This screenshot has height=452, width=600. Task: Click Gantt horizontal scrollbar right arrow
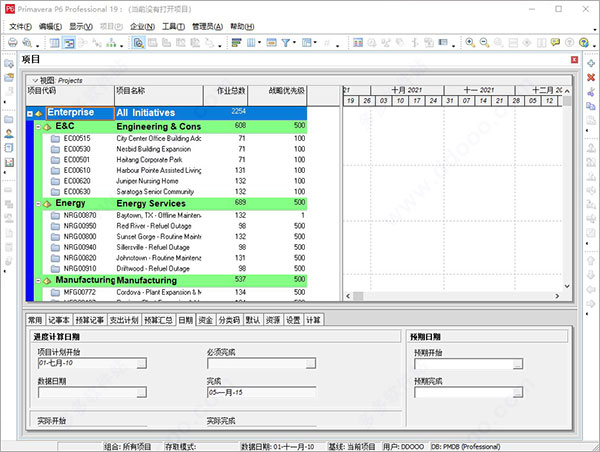pyautogui.click(x=557, y=296)
